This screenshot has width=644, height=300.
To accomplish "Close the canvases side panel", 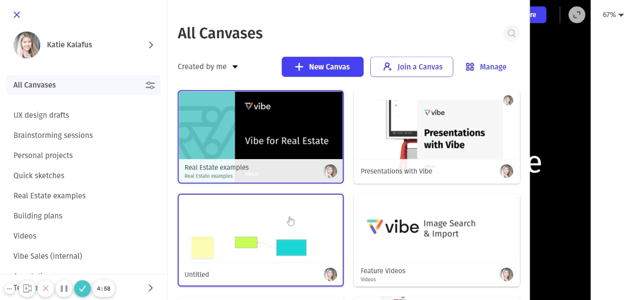I will coord(17,15).
